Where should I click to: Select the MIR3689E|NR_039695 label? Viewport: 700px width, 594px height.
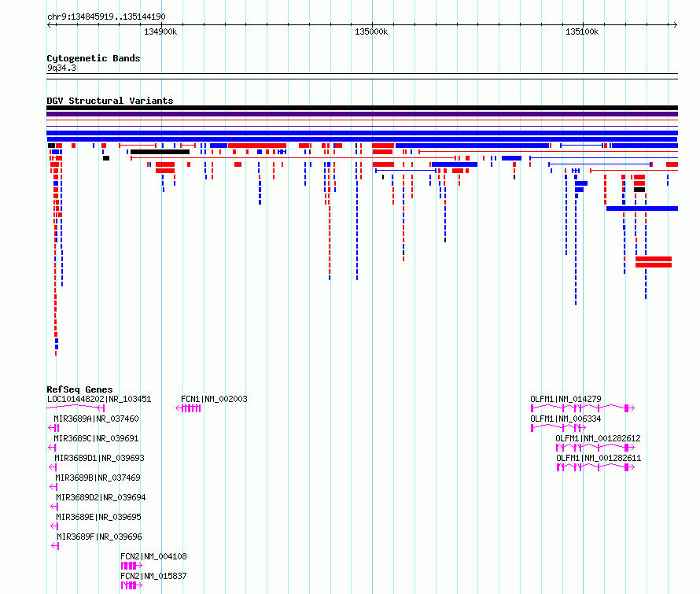pyautogui.click(x=98, y=517)
